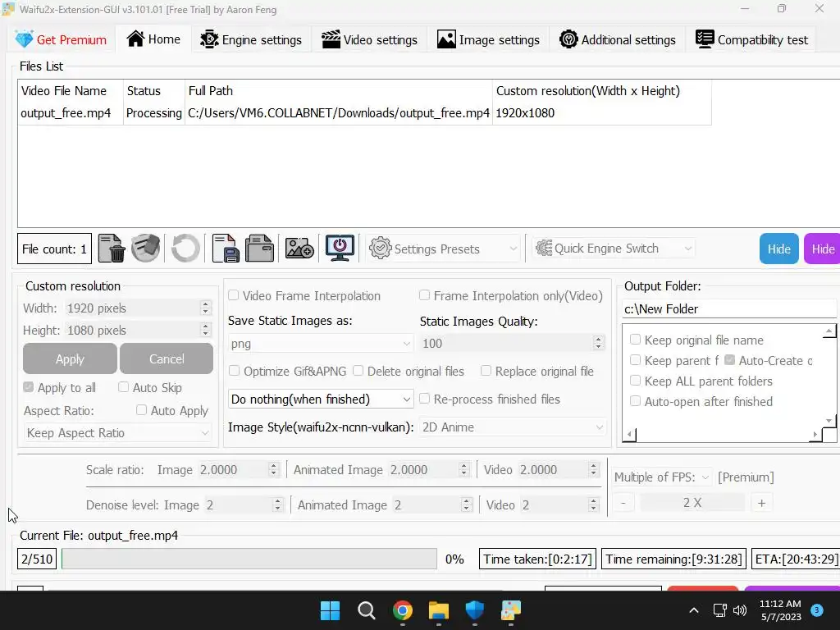Show hidden tray icons chevron
This screenshot has width=840, height=630.
point(694,610)
